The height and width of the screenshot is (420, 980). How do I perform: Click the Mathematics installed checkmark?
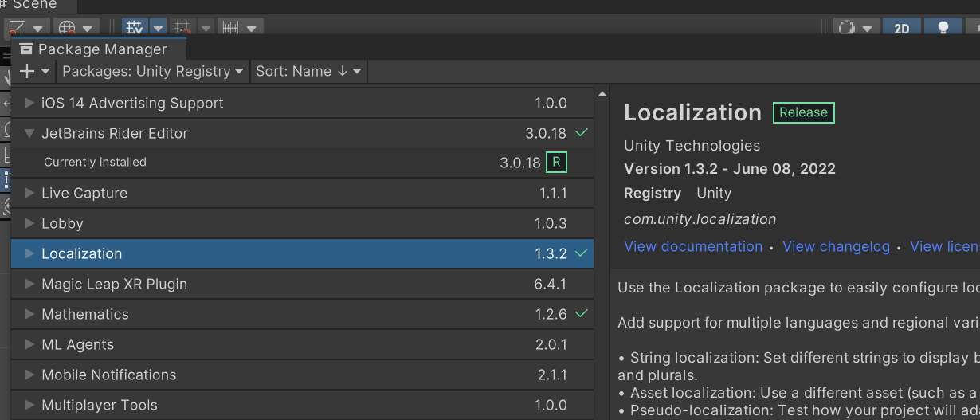pyautogui.click(x=581, y=314)
